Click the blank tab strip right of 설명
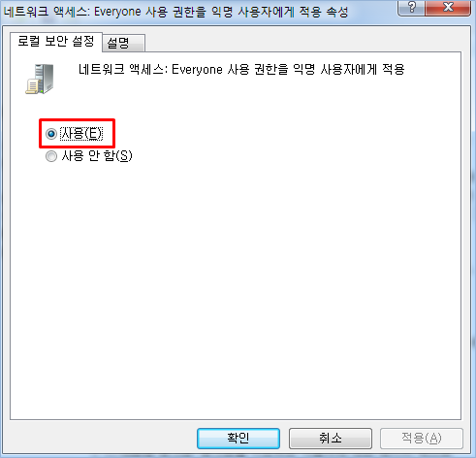The width and height of the screenshot is (476, 458). [x=303, y=42]
